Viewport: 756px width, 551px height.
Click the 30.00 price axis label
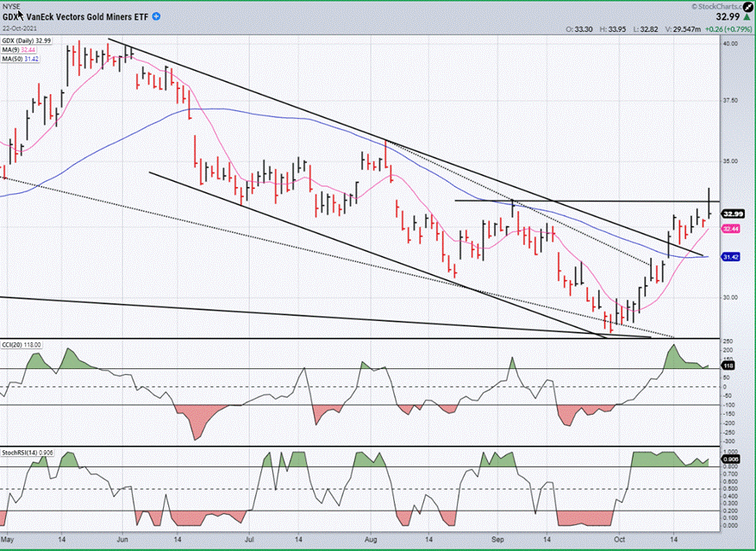click(730, 297)
